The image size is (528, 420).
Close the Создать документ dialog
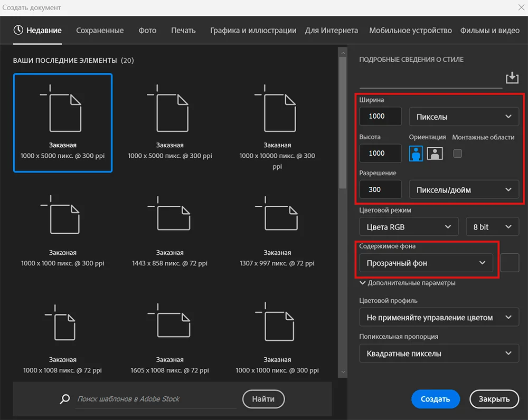coord(521,7)
